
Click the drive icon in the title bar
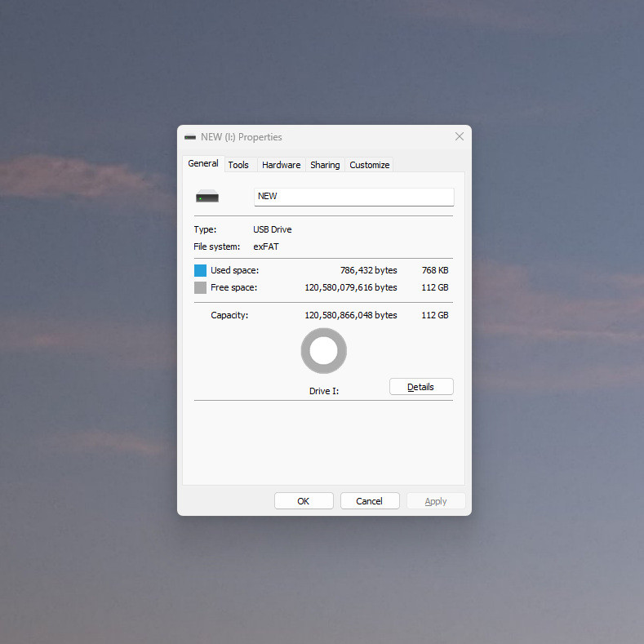tap(189, 137)
